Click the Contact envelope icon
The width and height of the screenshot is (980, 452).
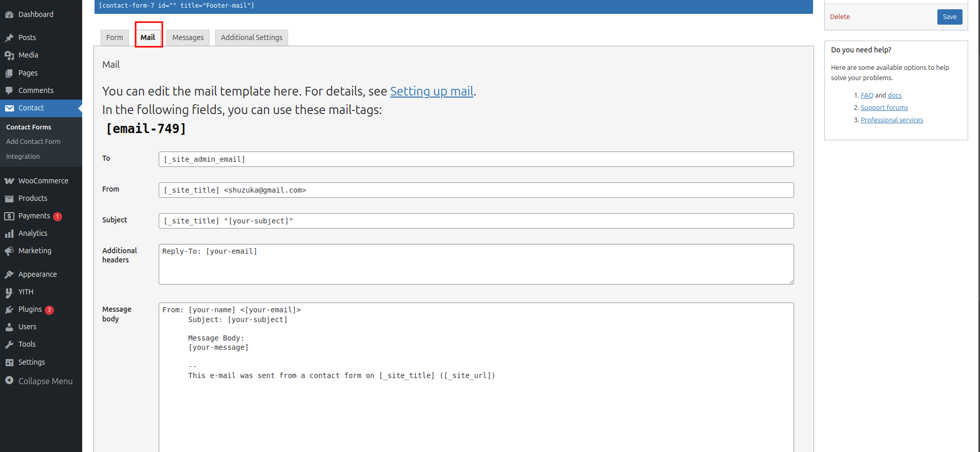(9, 108)
